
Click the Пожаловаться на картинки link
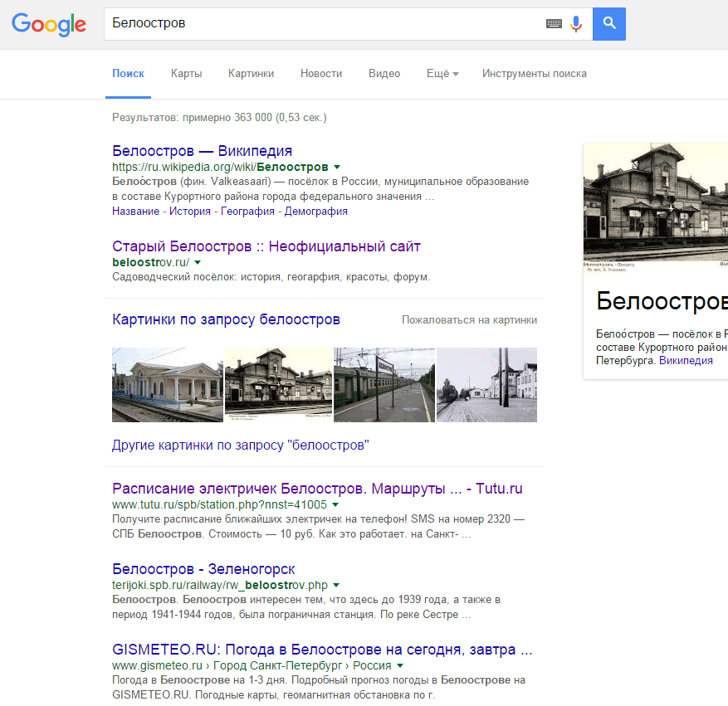(469, 320)
